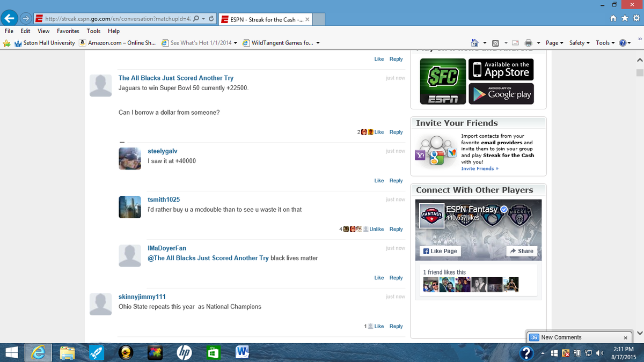Image resolution: width=644 pixels, height=362 pixels.
Task: Click the Get Windows 10 tray icon
Action: coord(555,352)
